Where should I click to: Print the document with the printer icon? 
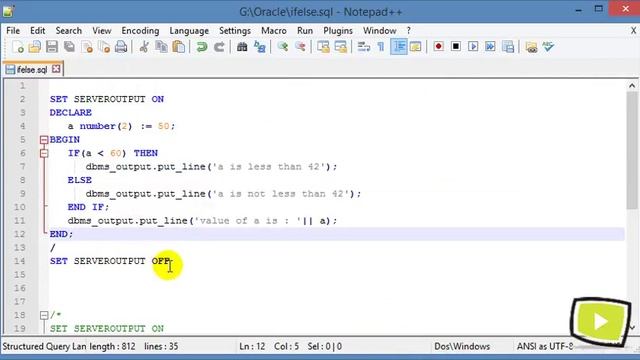(x=121, y=47)
